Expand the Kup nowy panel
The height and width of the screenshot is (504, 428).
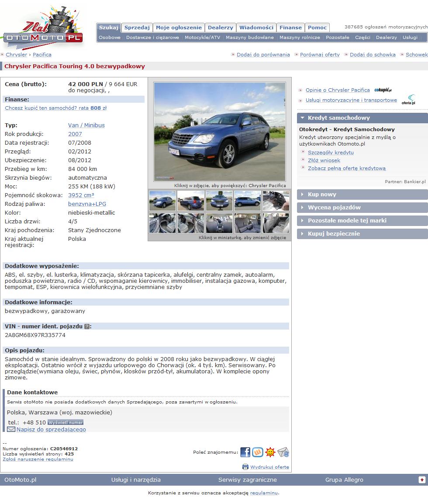[362, 194]
